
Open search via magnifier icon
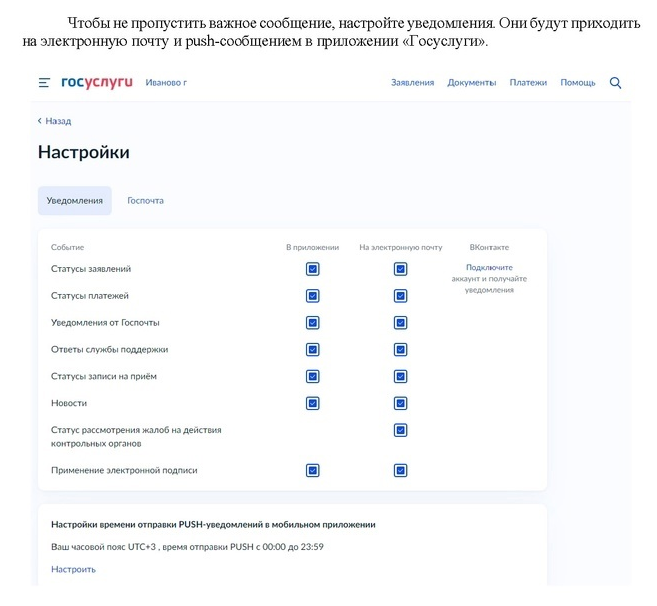coord(615,83)
